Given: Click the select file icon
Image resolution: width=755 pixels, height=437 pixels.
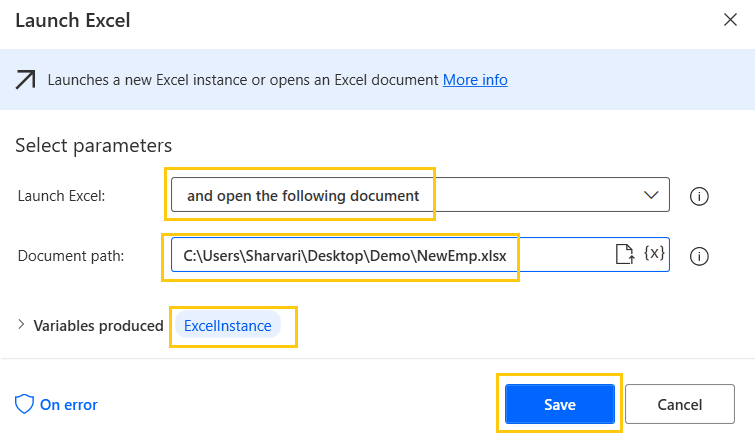Looking at the screenshot, I should click(x=625, y=254).
